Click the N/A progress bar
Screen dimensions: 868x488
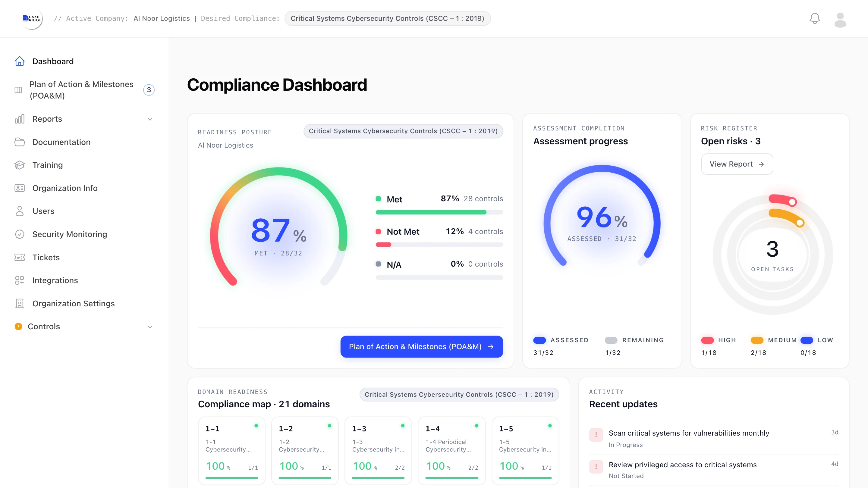pos(439,277)
